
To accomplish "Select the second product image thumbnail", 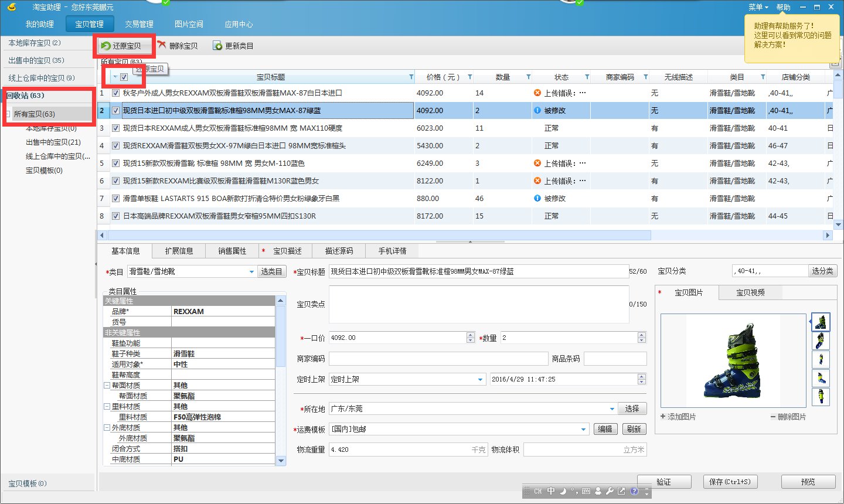I will coord(821,340).
